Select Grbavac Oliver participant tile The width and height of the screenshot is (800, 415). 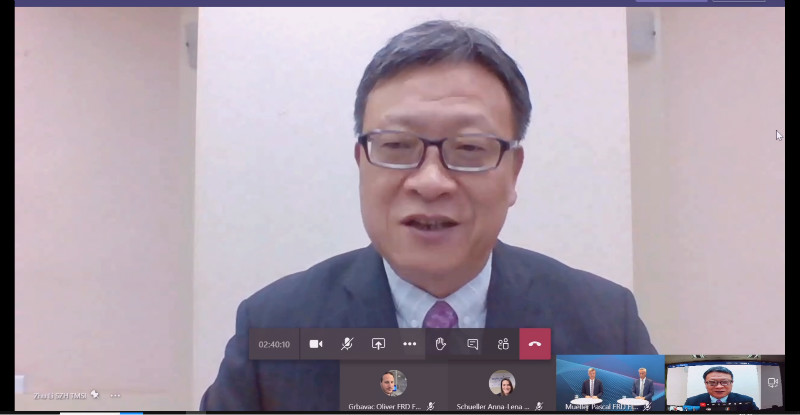click(393, 386)
